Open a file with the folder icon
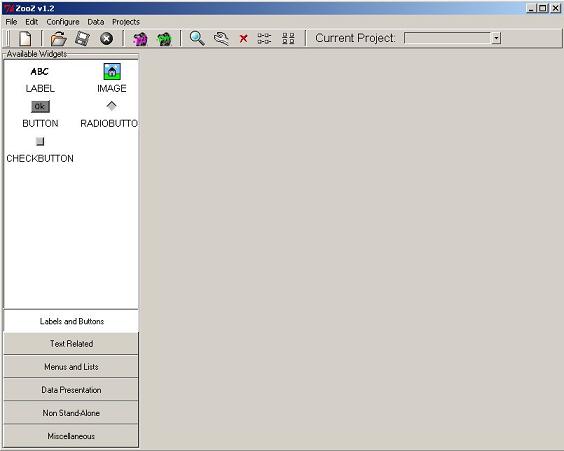Screen dimensions: 564x451 pyautogui.click(x=58, y=38)
